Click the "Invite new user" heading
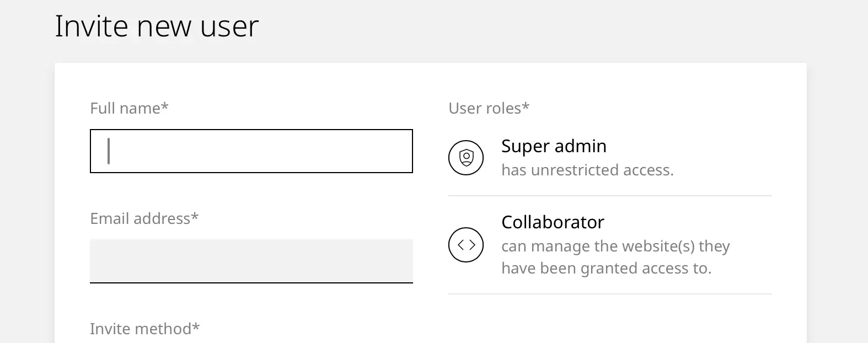 pyautogui.click(x=157, y=26)
